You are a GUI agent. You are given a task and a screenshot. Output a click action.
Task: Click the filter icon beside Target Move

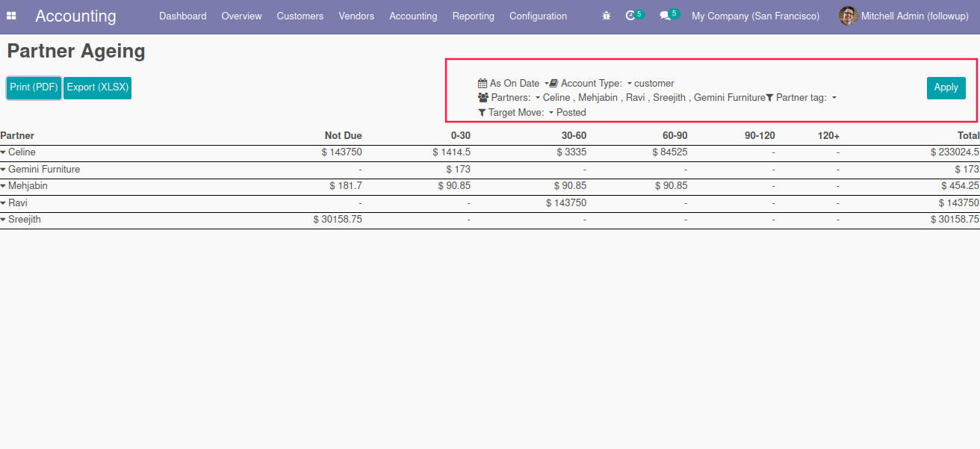tap(482, 113)
